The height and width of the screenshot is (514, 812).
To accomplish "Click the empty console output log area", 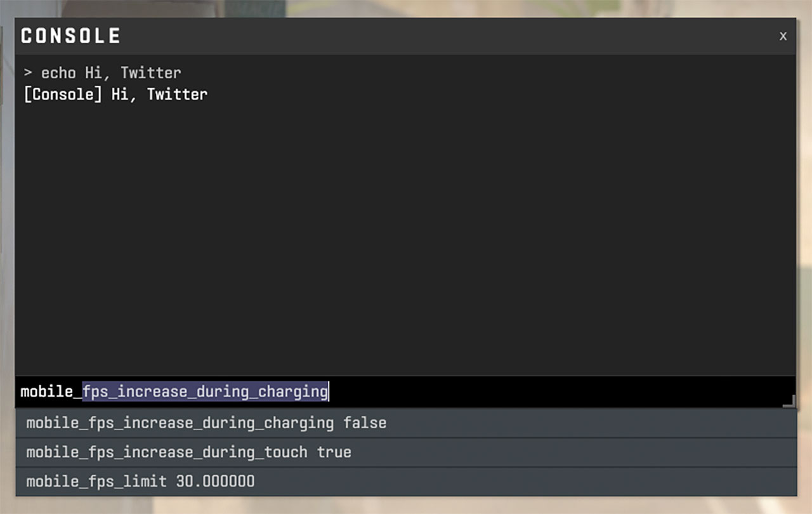I will 406,241.
